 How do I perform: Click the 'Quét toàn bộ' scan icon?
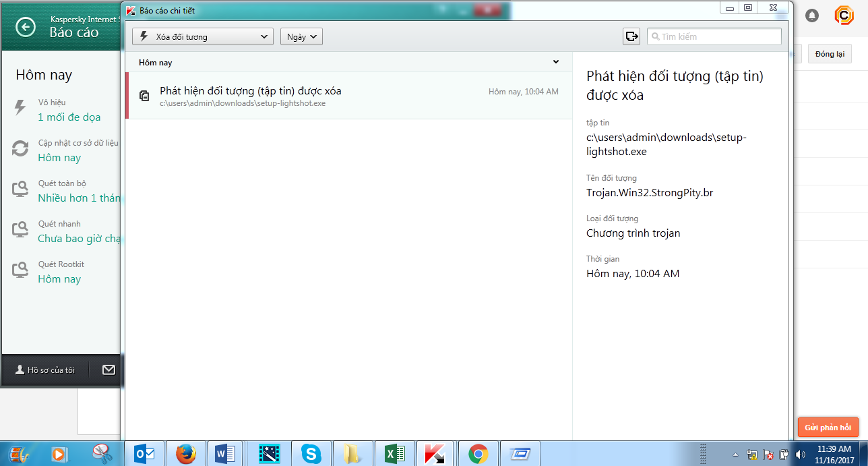point(20,189)
